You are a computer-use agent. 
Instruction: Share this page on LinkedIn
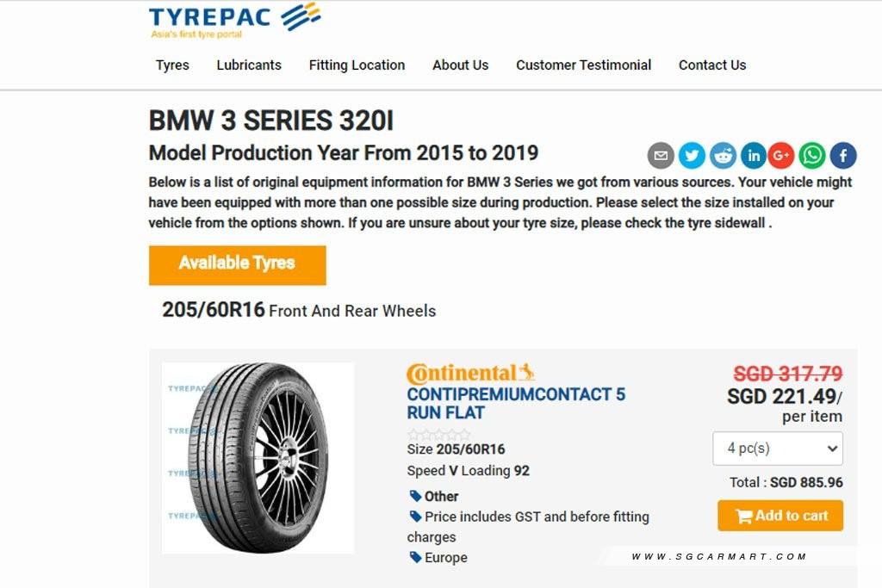click(x=754, y=156)
